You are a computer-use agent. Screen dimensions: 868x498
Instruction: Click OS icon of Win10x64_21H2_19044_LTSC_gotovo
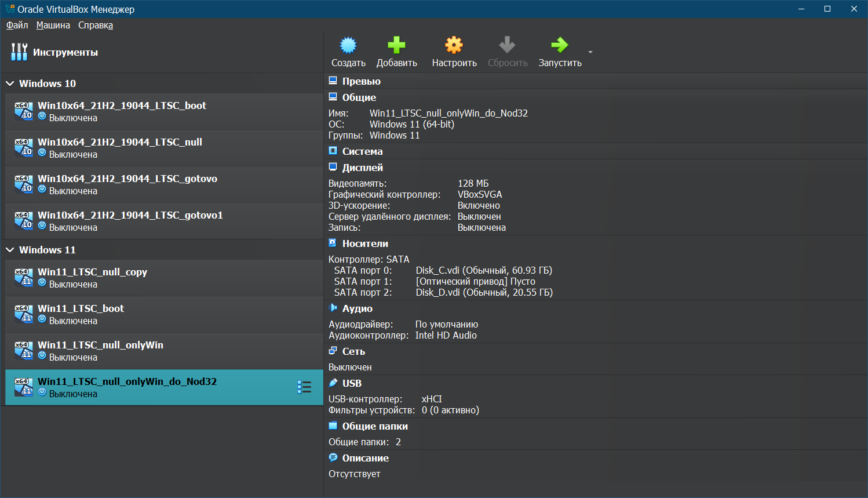24,184
